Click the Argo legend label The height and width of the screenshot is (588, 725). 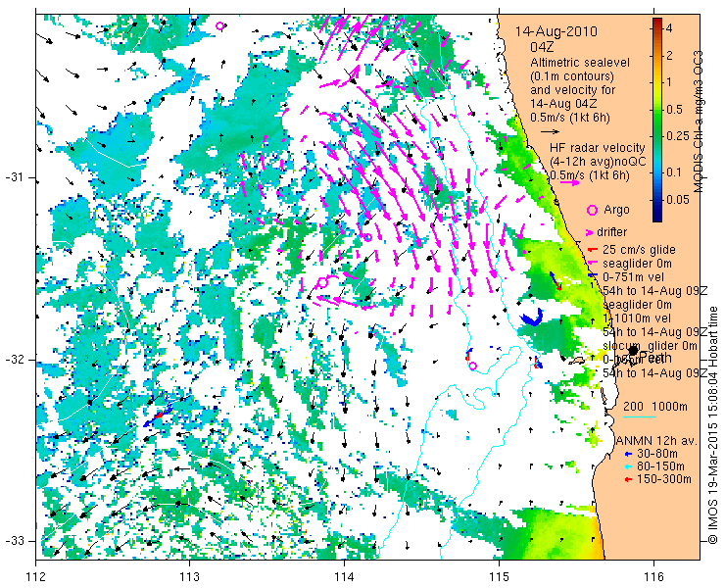616,210
